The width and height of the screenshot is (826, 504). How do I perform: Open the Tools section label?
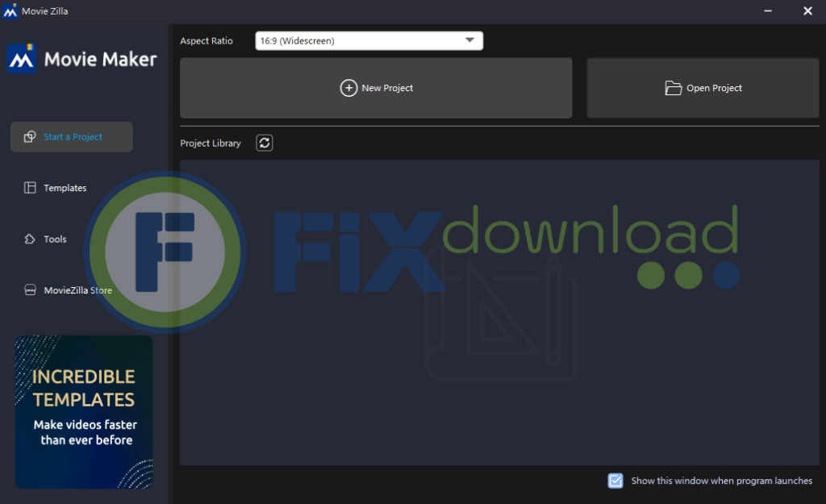pyautogui.click(x=55, y=240)
